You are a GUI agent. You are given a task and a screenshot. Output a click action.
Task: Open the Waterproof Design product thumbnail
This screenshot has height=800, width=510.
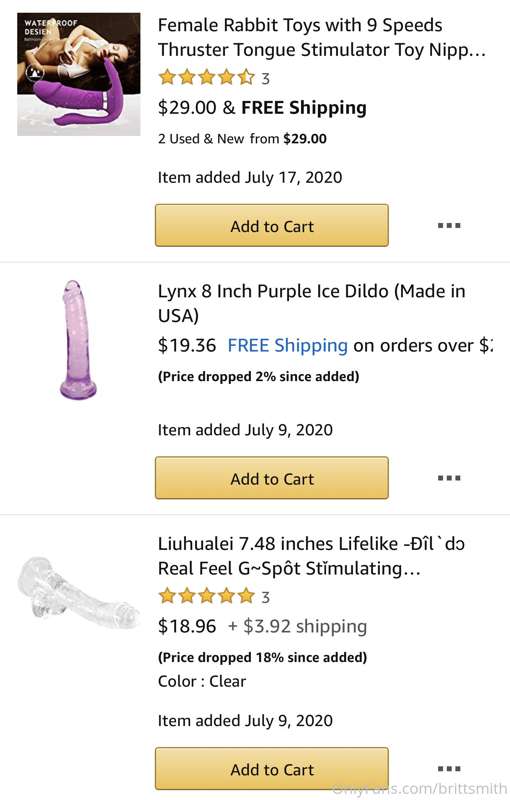(79, 74)
